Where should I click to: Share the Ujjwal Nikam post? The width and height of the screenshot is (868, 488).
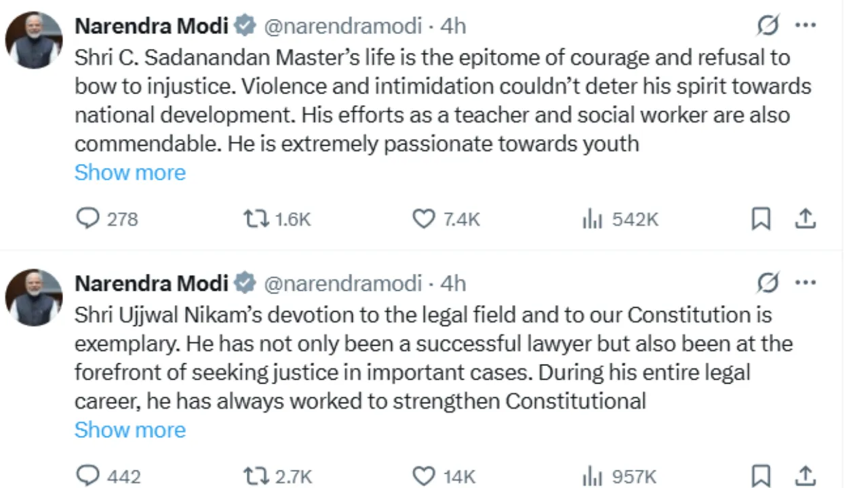(805, 476)
